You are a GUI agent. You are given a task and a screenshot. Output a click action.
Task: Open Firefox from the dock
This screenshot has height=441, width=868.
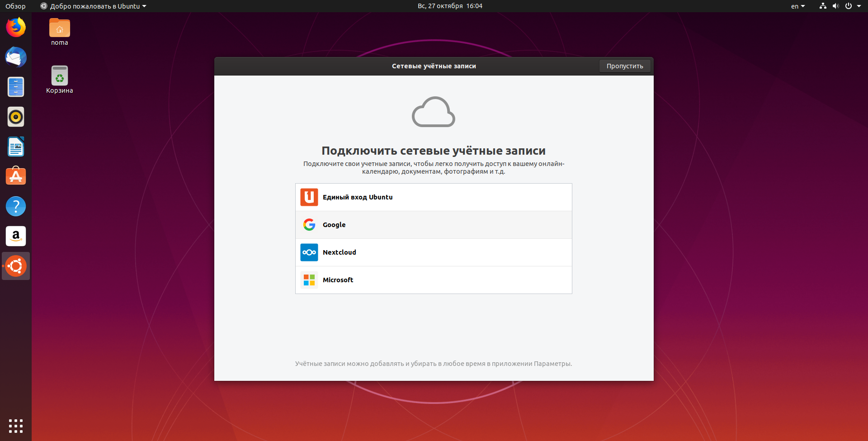pos(16,28)
